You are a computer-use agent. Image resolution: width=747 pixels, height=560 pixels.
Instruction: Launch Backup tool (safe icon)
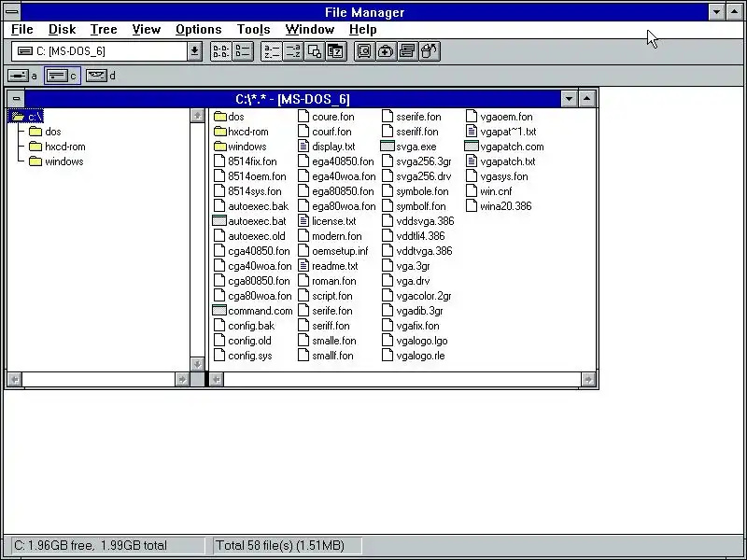tap(364, 51)
